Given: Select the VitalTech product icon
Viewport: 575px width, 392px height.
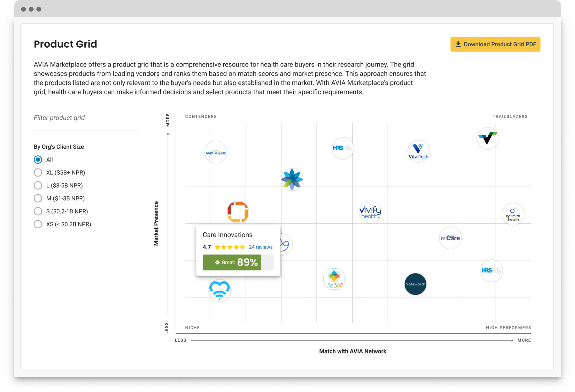Looking at the screenshot, I should (418, 151).
